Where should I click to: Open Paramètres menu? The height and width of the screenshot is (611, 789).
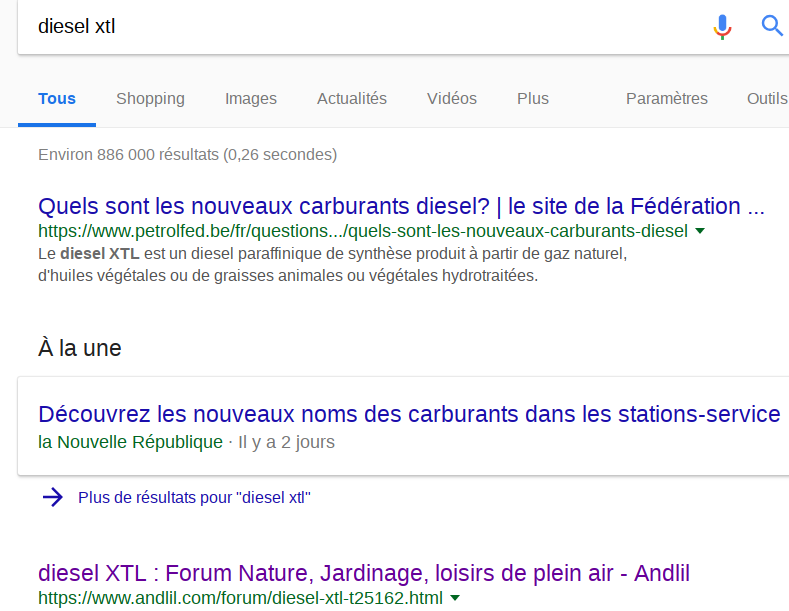667,98
